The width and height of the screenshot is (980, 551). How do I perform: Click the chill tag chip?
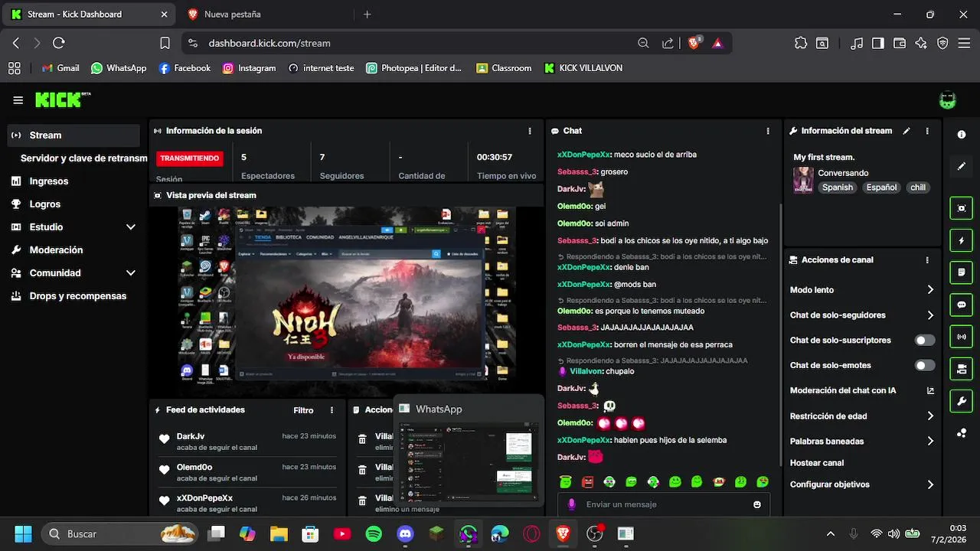click(x=917, y=187)
